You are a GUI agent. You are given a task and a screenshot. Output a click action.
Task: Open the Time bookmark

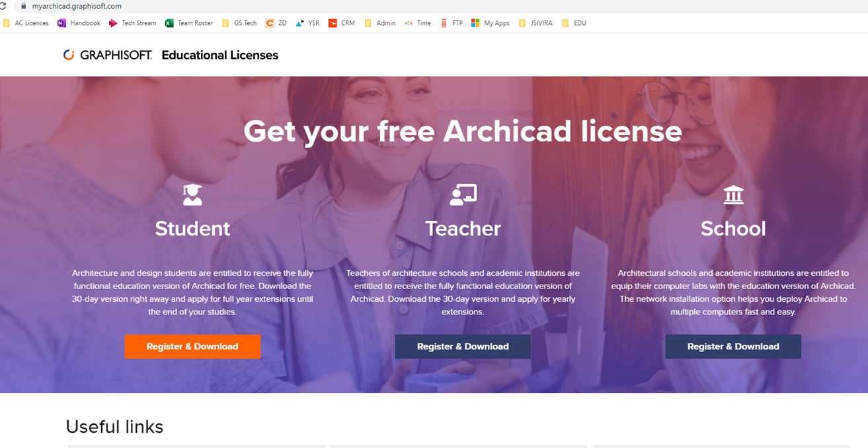pos(418,23)
